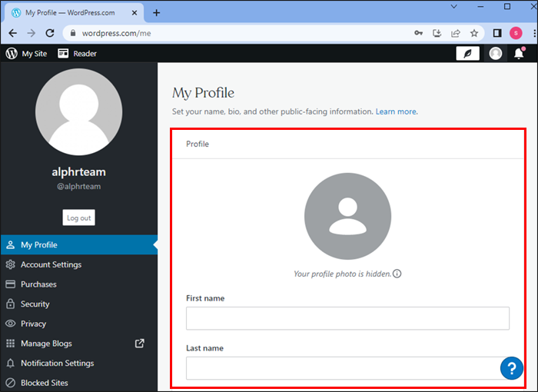Click the share page icon
Viewport: 538px width, 392px height.
[455, 33]
